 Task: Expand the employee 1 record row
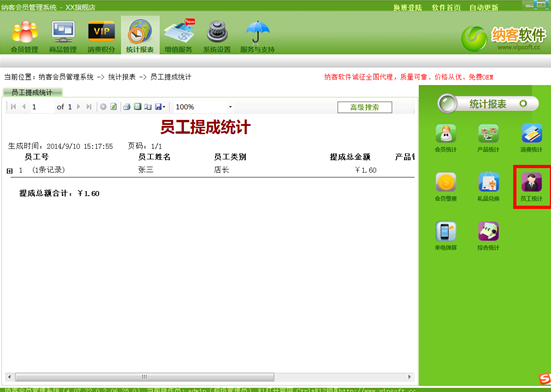click(10, 171)
